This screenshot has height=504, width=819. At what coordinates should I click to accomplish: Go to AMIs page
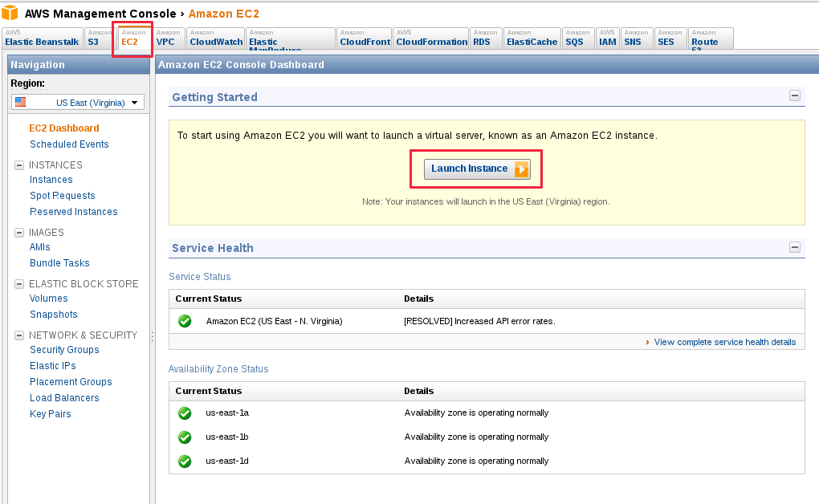[39, 247]
